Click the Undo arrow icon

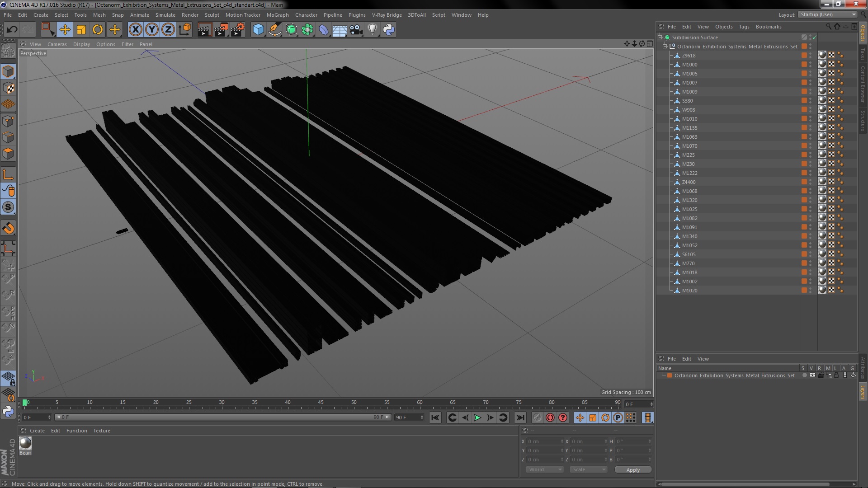(12, 30)
